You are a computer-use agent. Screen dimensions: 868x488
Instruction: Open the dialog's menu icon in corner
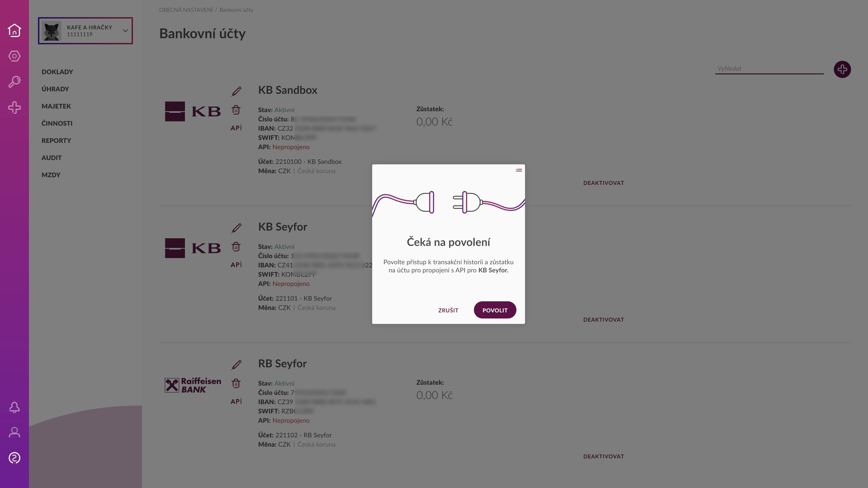click(x=519, y=170)
